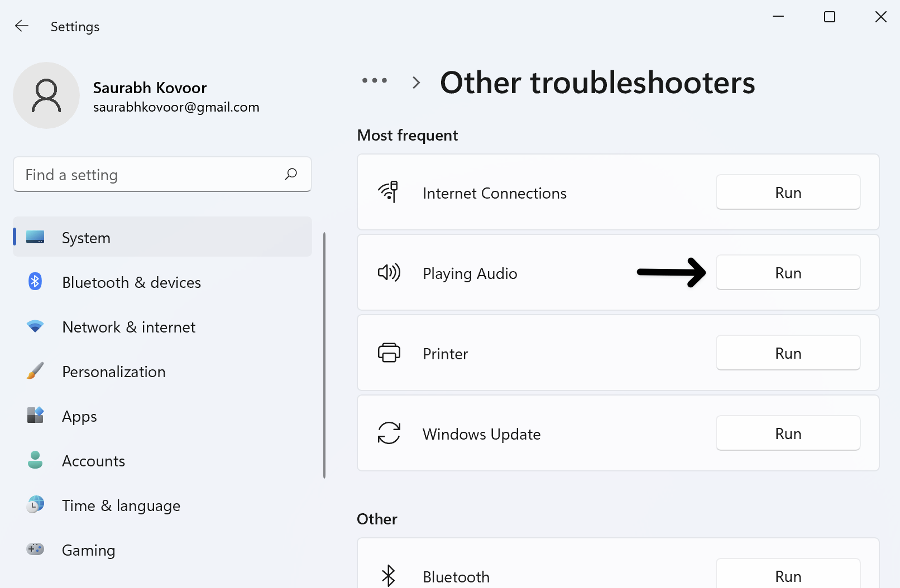Click the Printer label text

tap(445, 354)
